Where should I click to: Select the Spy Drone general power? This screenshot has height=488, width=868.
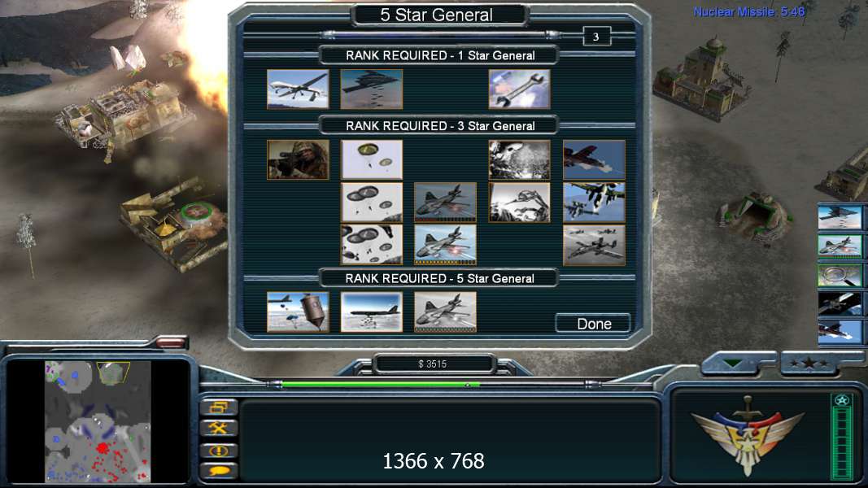point(298,89)
